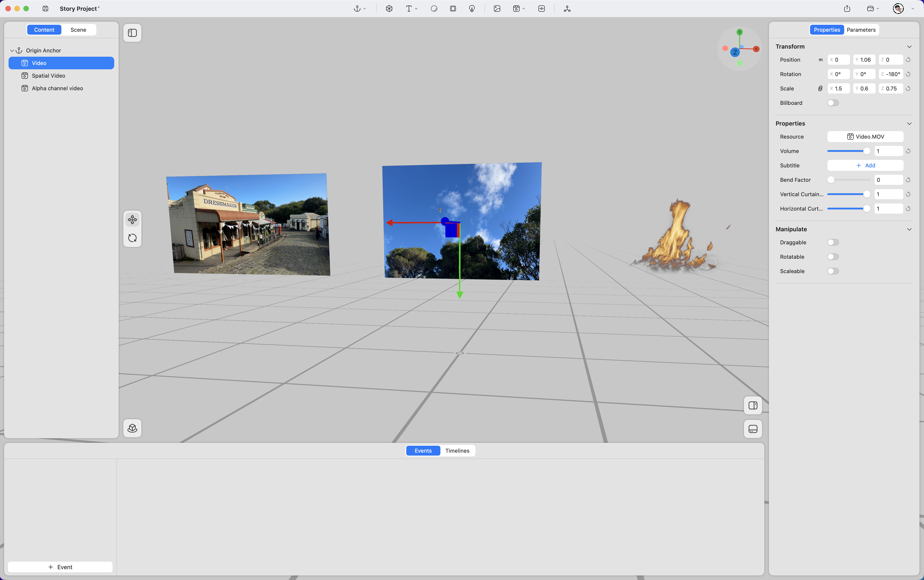The height and width of the screenshot is (580, 924).
Task: Adjust the Volume slider
Action: 848,151
